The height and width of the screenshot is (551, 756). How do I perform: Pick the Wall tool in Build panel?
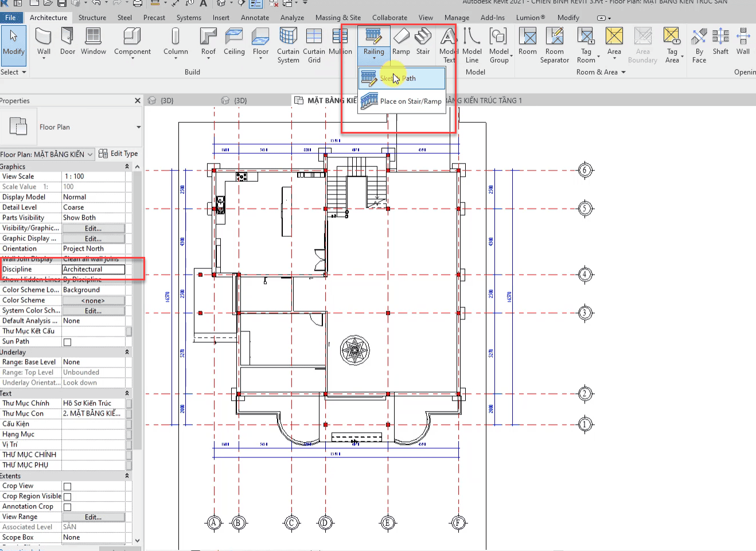click(x=44, y=41)
